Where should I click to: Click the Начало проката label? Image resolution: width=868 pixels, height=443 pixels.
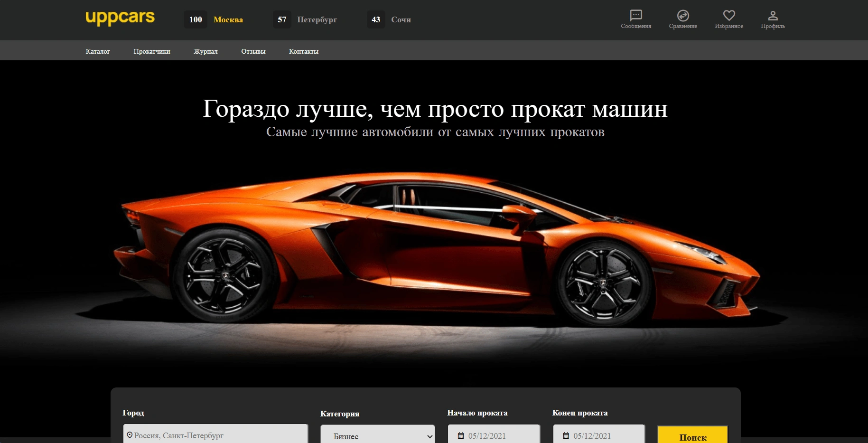coord(477,413)
